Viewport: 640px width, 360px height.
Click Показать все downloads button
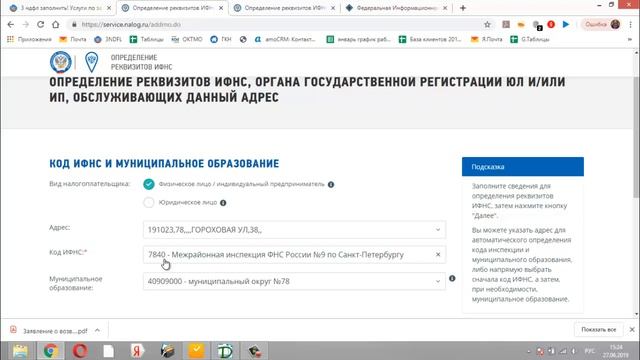pyautogui.click(x=599, y=329)
